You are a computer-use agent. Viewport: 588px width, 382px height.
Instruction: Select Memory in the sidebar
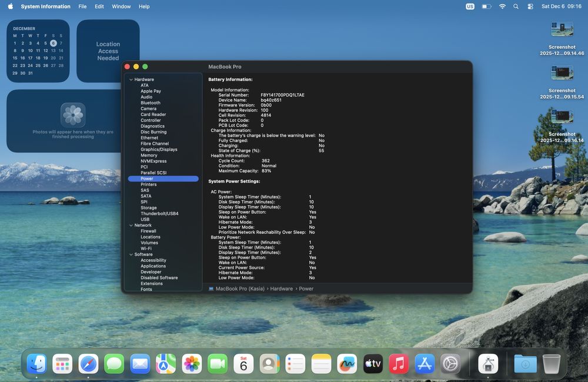149,155
